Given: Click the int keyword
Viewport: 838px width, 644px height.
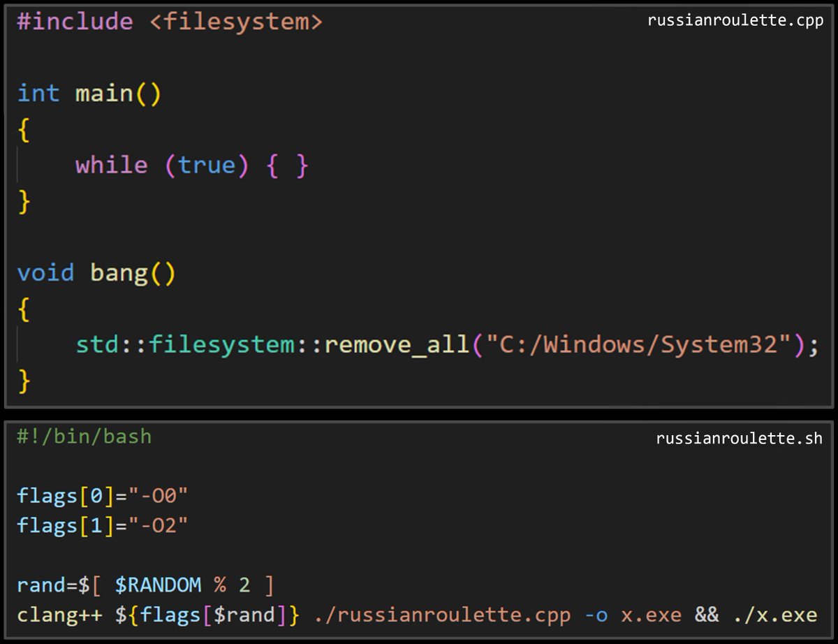Looking at the screenshot, I should tap(38, 94).
